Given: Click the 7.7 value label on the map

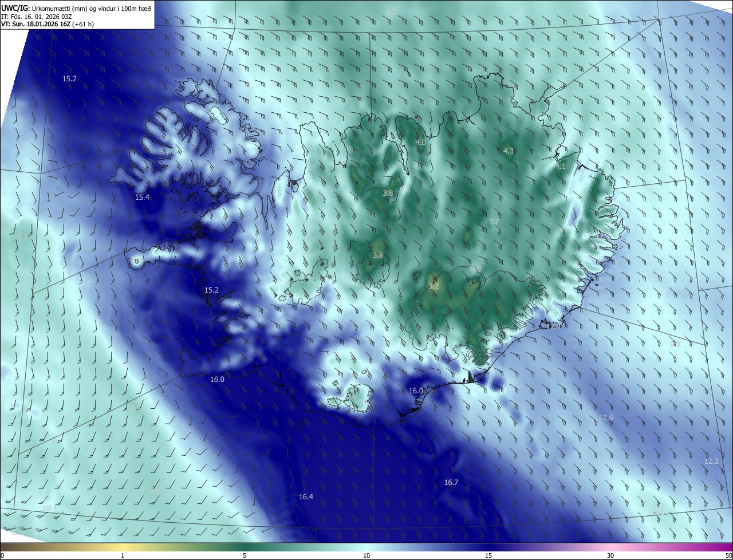Looking at the screenshot, I should click(495, 222).
